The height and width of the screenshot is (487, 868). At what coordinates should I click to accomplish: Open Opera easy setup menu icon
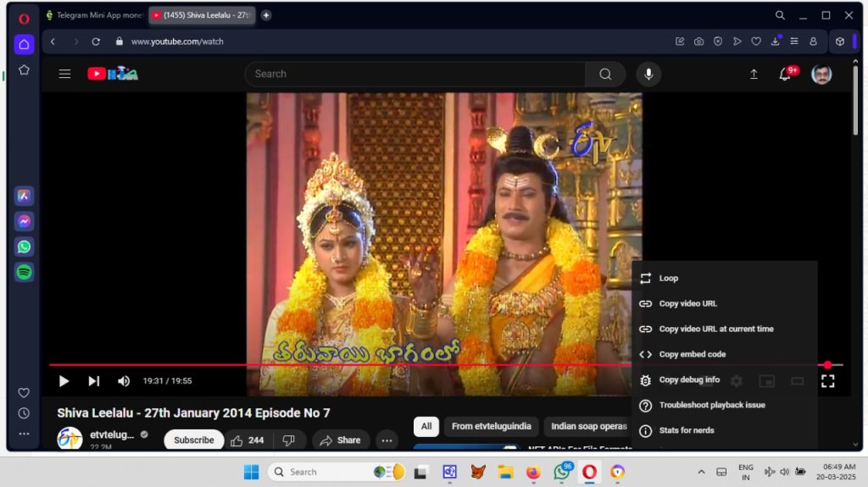[x=793, y=42]
